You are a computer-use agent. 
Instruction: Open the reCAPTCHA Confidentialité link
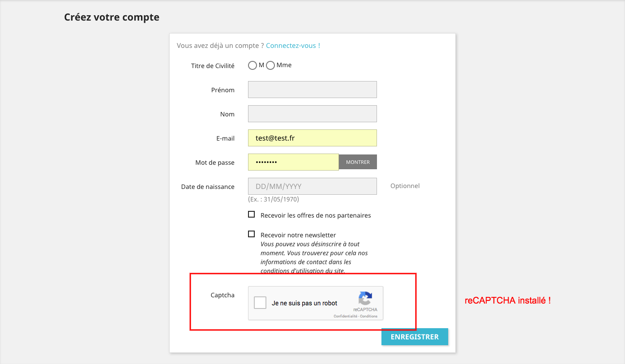coord(345,316)
